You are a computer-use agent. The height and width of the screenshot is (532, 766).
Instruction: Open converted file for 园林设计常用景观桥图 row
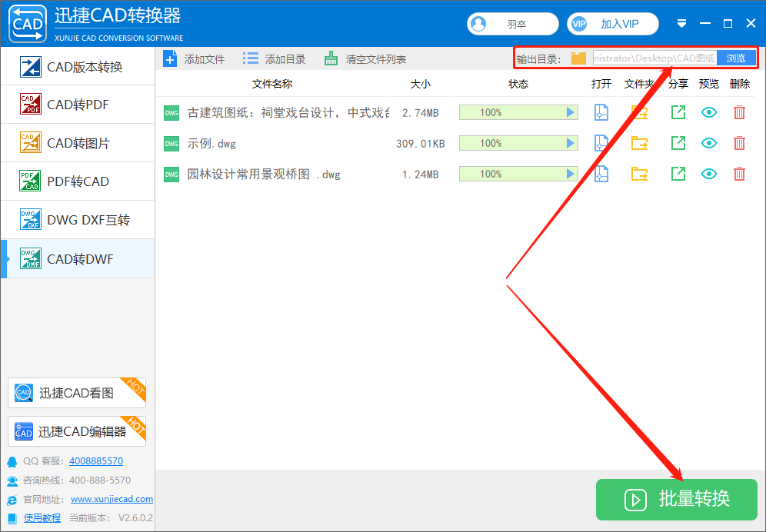601,174
